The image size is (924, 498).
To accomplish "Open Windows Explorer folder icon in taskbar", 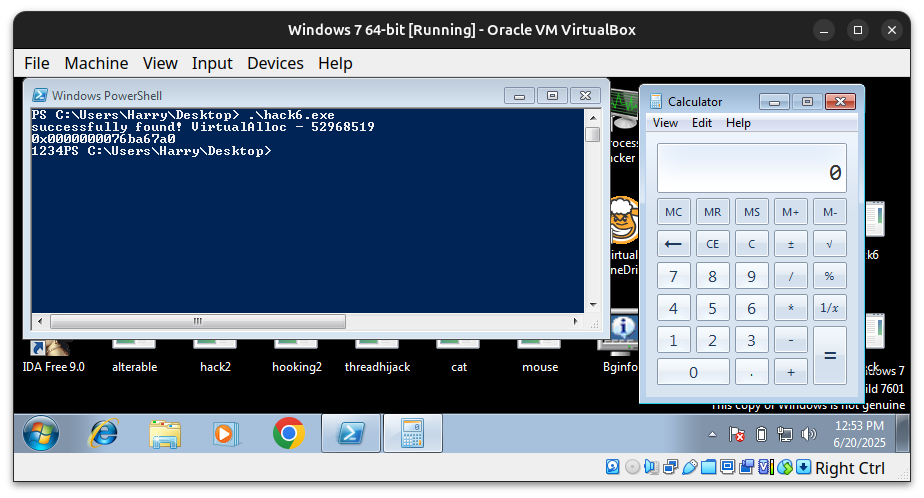I will click(x=165, y=434).
